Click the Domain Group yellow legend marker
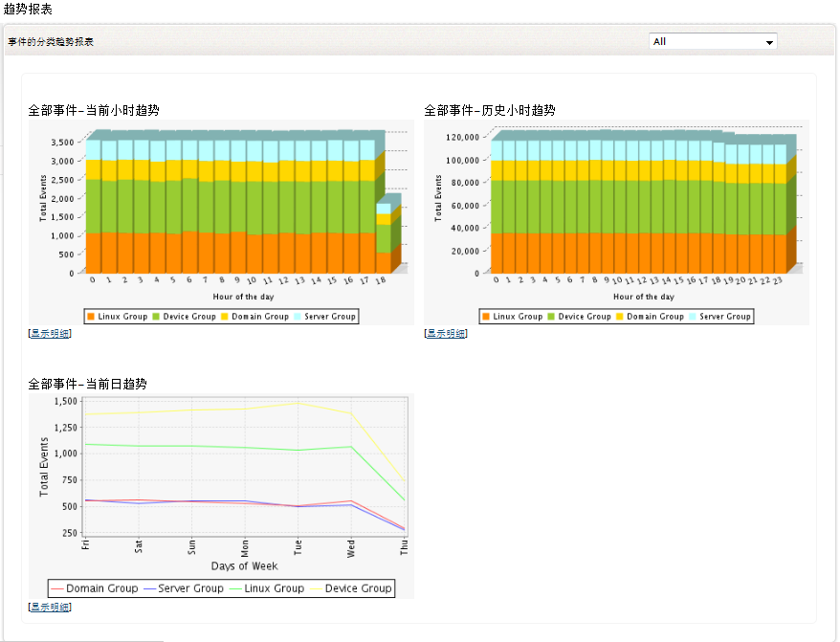The width and height of the screenshot is (840, 642). point(222,316)
